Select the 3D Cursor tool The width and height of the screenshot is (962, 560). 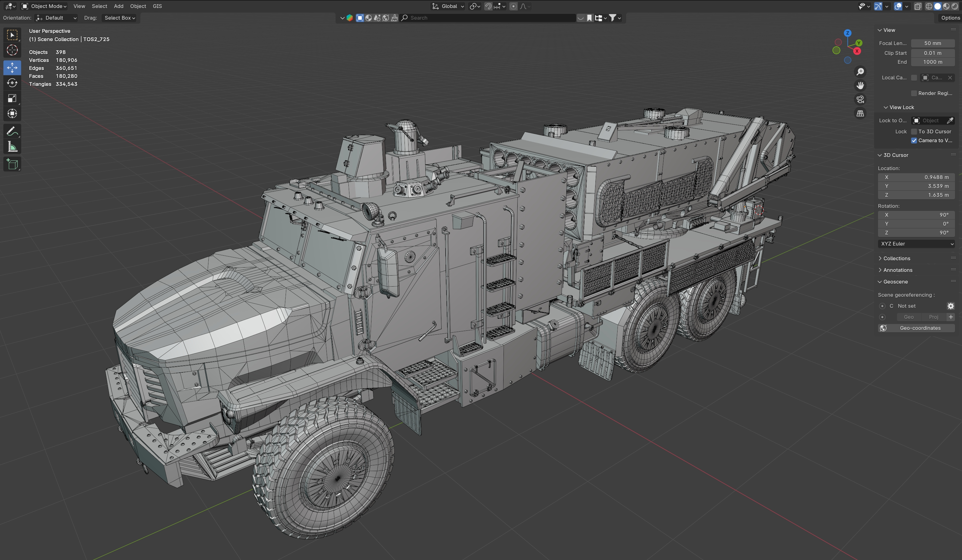click(x=12, y=50)
